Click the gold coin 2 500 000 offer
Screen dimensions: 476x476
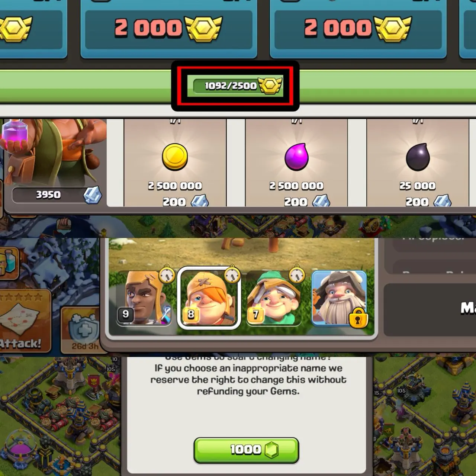(175, 163)
